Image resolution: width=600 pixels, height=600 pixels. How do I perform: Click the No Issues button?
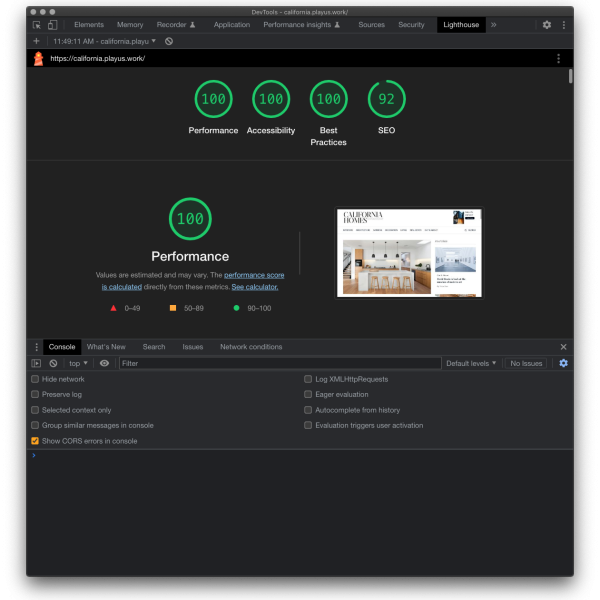tap(526, 363)
